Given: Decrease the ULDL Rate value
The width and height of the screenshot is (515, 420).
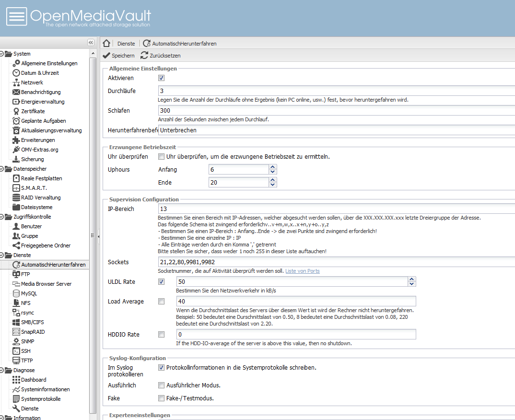Looking at the screenshot, I should click(412, 284).
